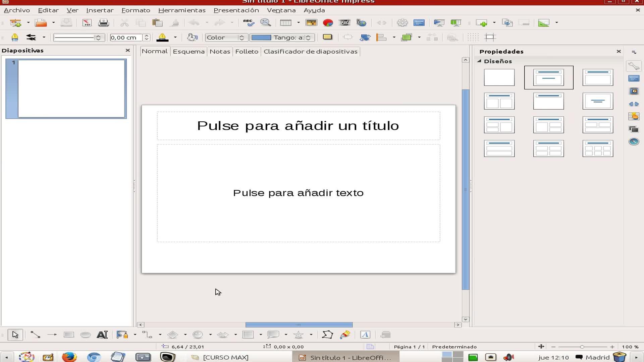Collapse the Diseños section
The height and width of the screenshot is (362, 644).
click(x=479, y=61)
